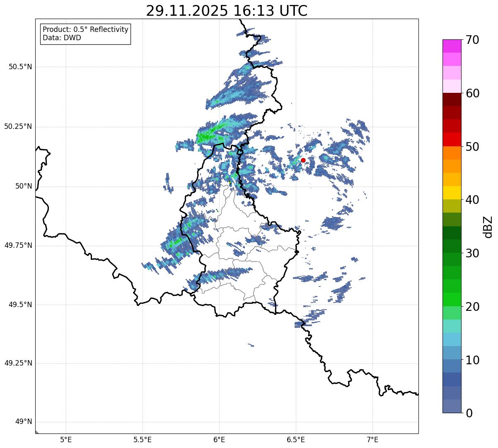The image size is (498, 448).
Task: Click the bright red colorbar swatch below the 50 tick
Action: pyautogui.click(x=452, y=139)
